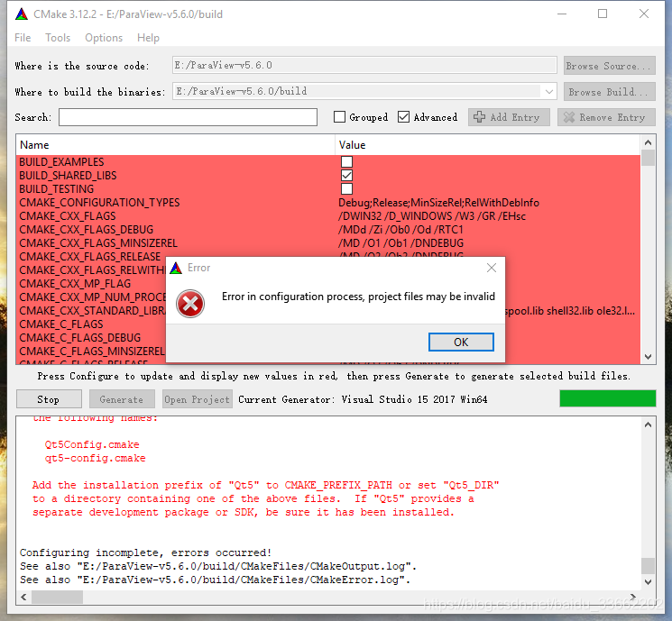Screen dimensions: 672x621
Task: Click the CMake logo icon in the title bar
Action: (22, 14)
